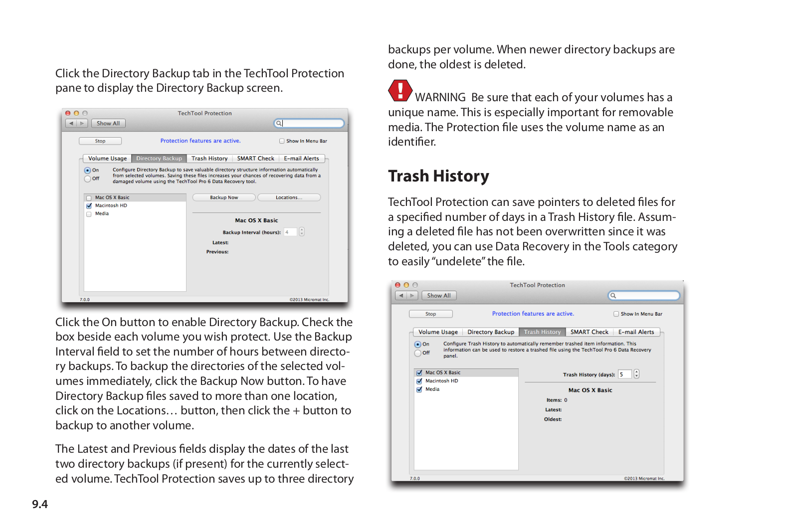Screen dimensions: 798x532
Task: Click back arrow in Directory Backup window
Action: click(x=71, y=123)
